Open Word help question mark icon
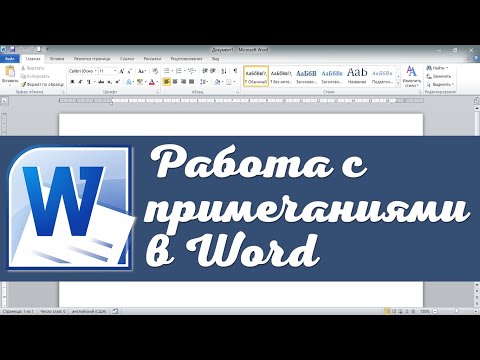Image resolution: width=480 pixels, height=360 pixels. point(477,58)
